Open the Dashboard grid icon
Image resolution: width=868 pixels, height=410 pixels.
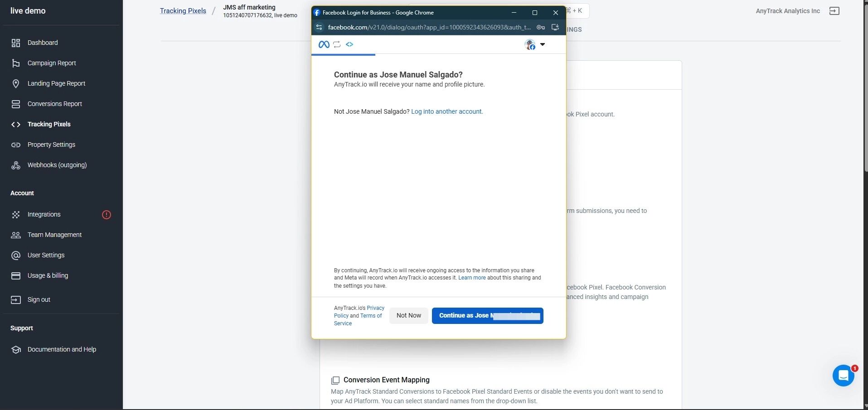tap(16, 43)
